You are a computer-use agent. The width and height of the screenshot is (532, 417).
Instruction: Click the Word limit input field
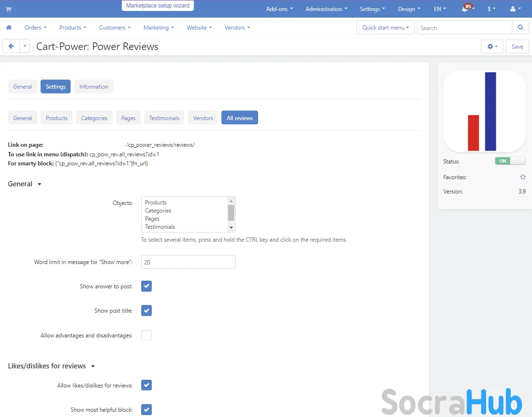(188, 262)
